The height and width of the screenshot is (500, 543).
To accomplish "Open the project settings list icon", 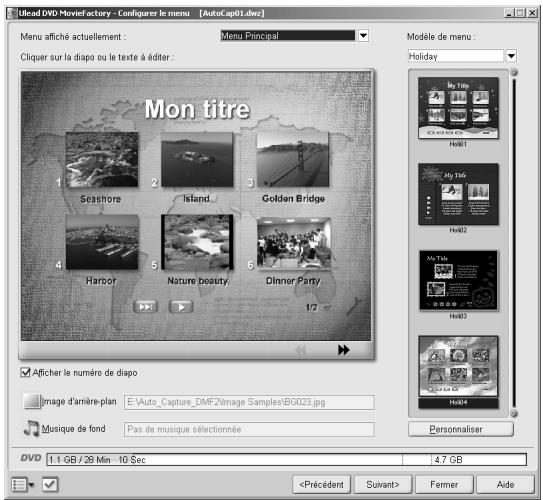I will (19, 484).
